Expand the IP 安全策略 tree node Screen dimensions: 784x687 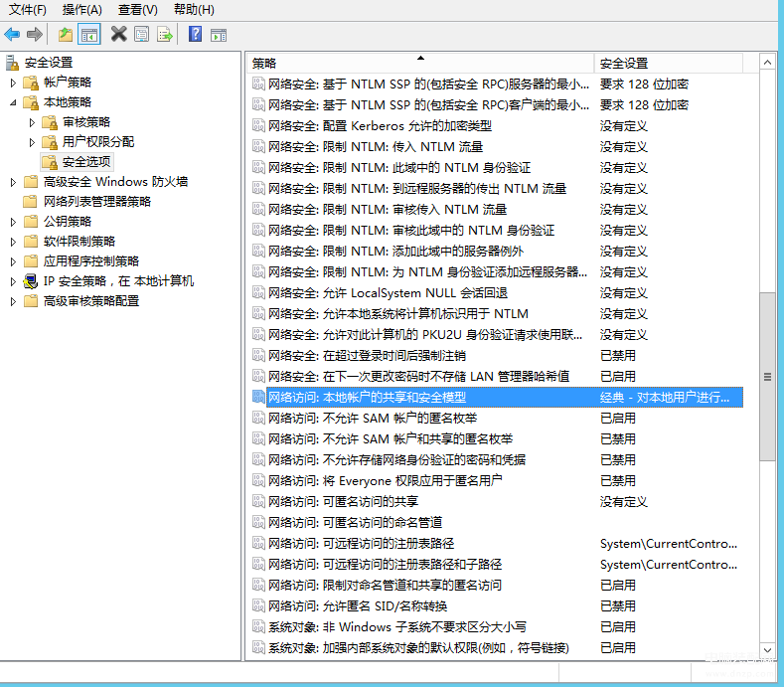click(x=13, y=281)
